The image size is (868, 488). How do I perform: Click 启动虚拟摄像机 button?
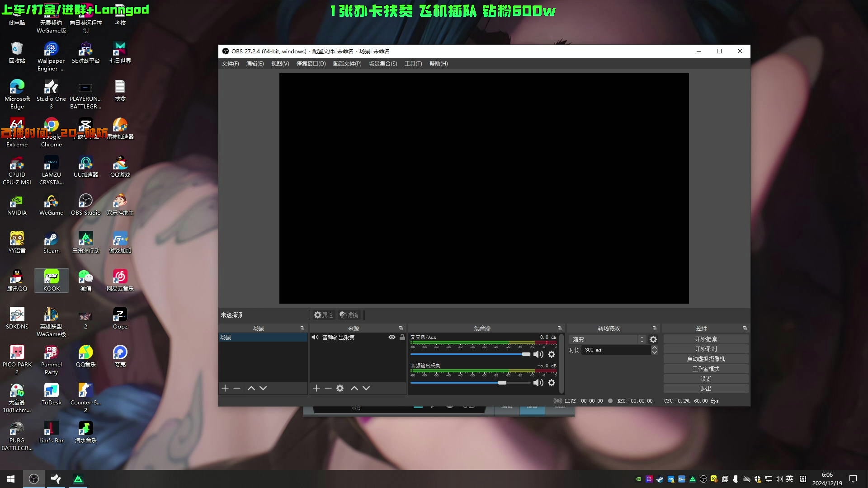pos(706,359)
